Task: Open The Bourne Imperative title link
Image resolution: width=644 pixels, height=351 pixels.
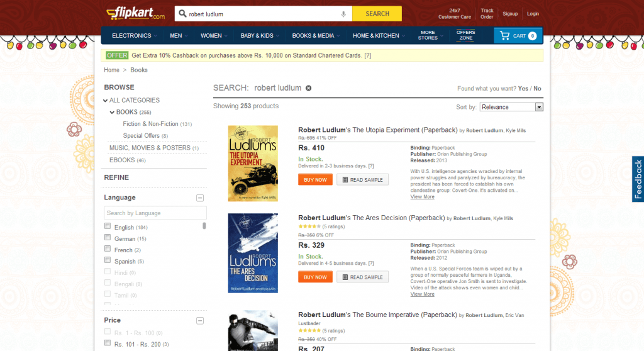Action: point(377,315)
